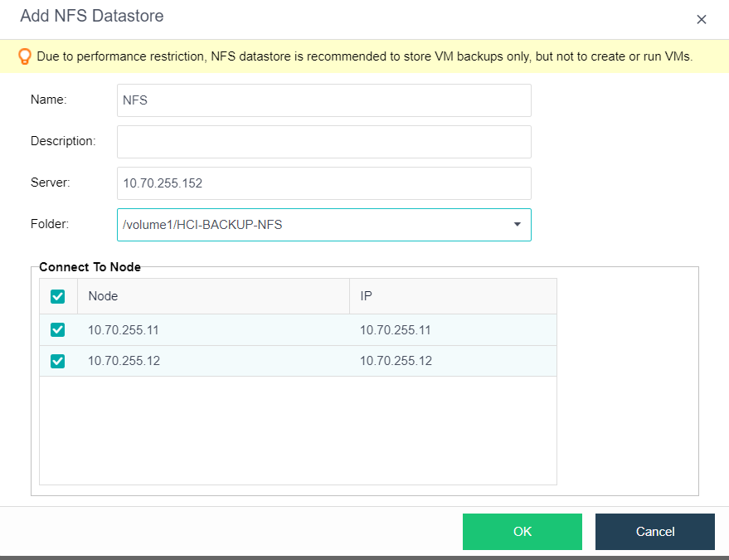Click the Add NFS Datastore dialog title

tap(91, 17)
